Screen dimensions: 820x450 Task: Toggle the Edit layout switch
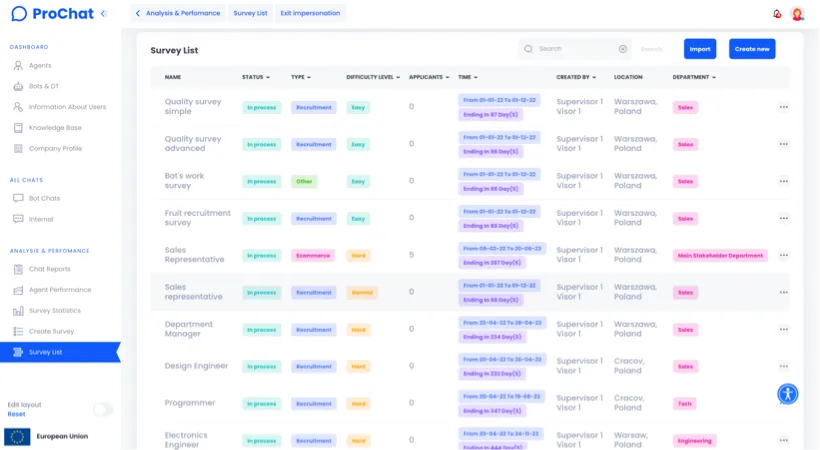click(x=102, y=409)
